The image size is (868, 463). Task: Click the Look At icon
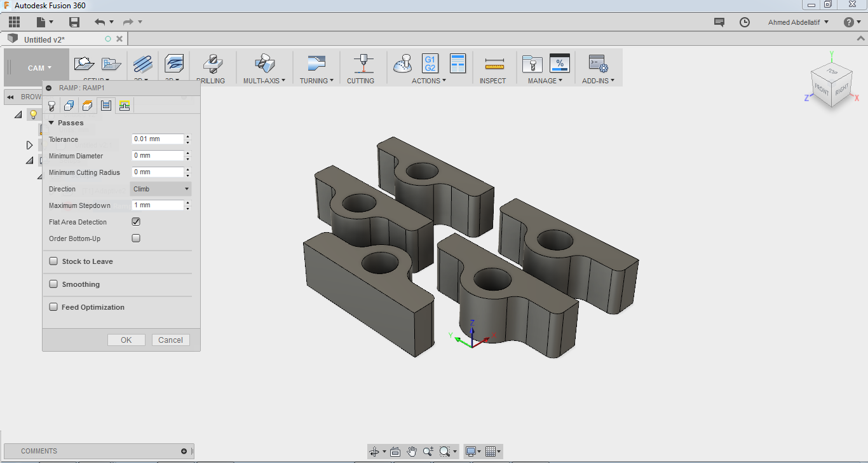coord(395,452)
